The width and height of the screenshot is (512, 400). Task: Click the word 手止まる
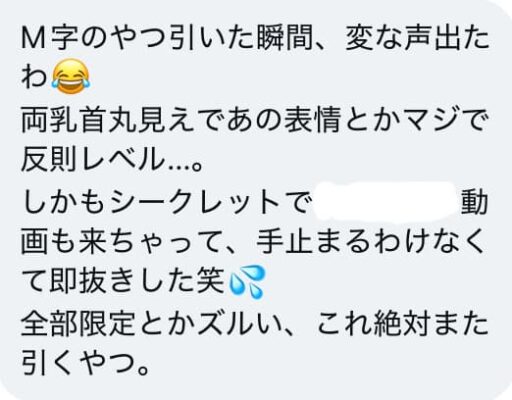[313, 242]
